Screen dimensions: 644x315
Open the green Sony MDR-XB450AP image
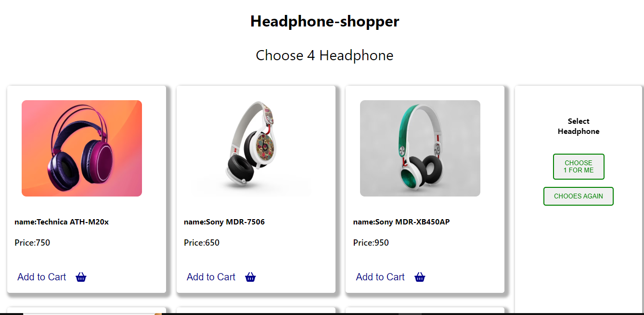(420, 148)
